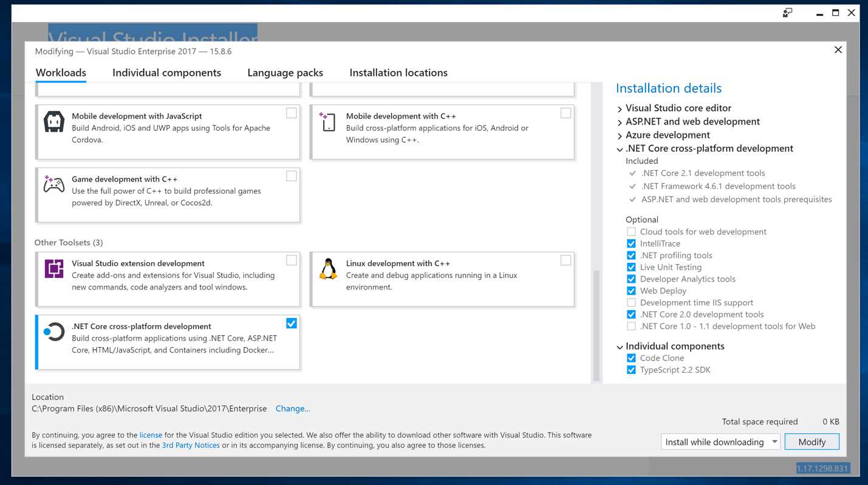Switch to the Language packs tab
The width and height of the screenshot is (868, 485).
pos(284,72)
